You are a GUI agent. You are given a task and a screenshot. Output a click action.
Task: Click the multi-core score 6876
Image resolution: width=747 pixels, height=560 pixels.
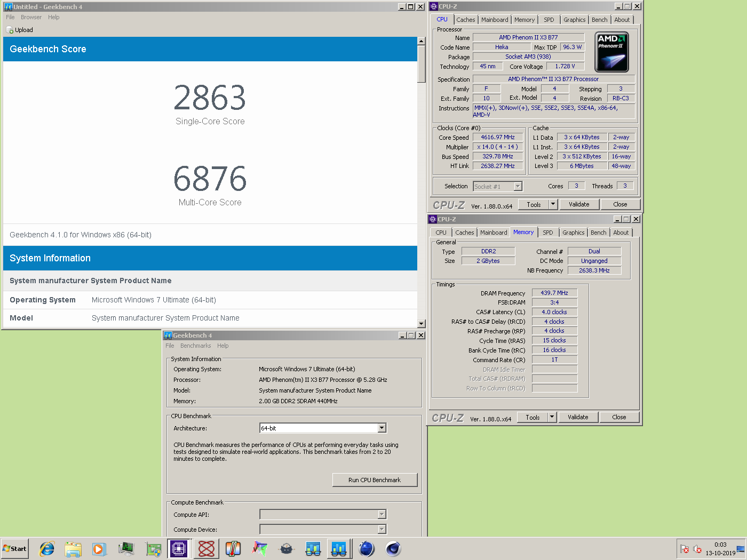click(210, 179)
